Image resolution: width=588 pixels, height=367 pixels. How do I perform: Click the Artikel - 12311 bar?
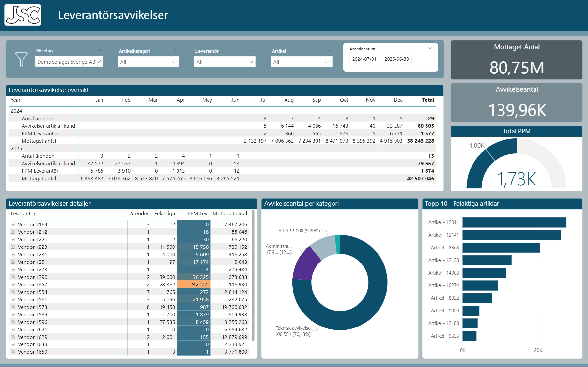(514, 222)
